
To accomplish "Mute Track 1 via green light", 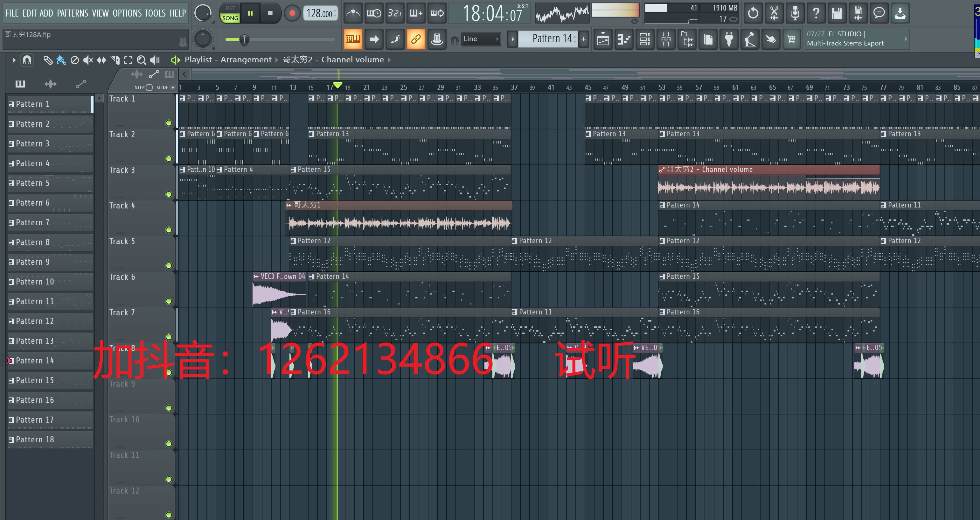I will (169, 123).
